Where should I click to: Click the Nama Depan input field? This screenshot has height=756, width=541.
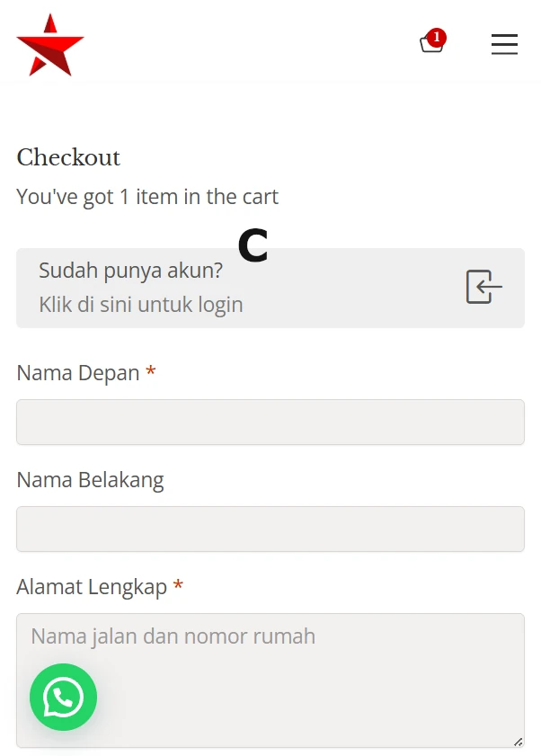[x=270, y=422]
